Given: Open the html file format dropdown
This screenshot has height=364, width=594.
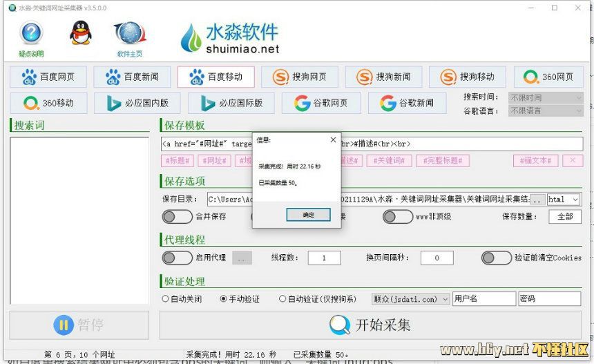Looking at the screenshot, I should [564, 199].
